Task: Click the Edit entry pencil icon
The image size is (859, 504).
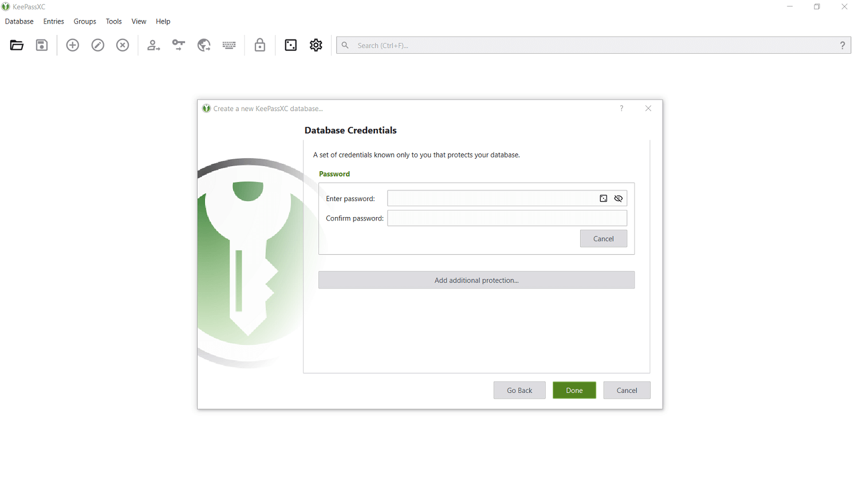Action: pos(98,45)
